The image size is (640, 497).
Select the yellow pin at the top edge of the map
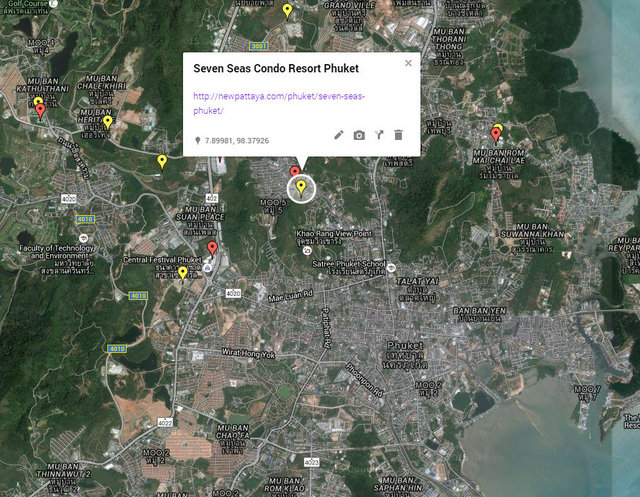pyautogui.click(x=287, y=11)
